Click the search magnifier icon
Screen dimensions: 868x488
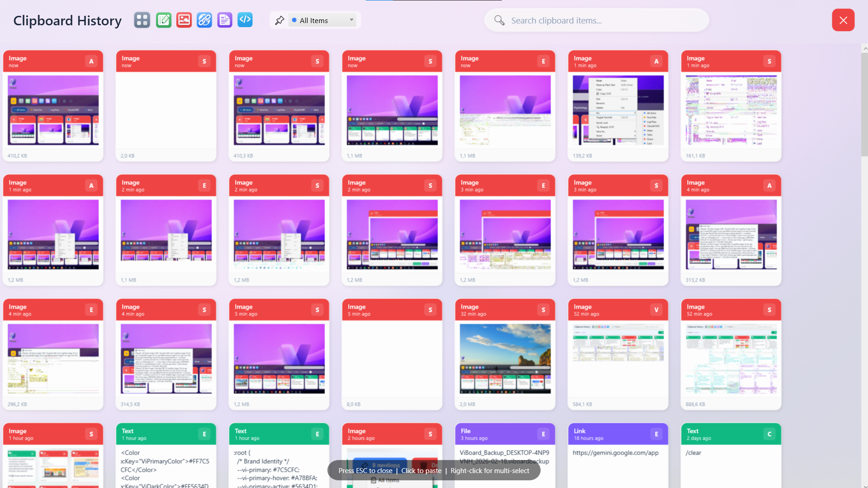coord(499,20)
